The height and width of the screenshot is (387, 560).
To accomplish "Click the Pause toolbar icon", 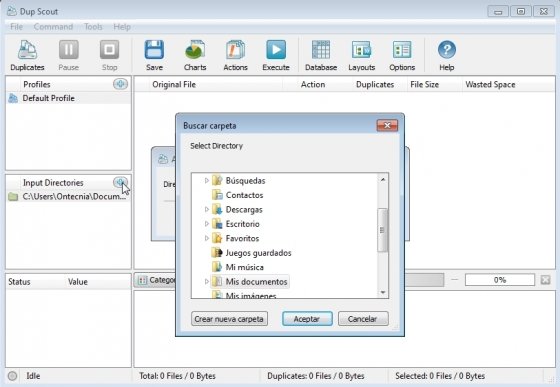I will 69,50.
